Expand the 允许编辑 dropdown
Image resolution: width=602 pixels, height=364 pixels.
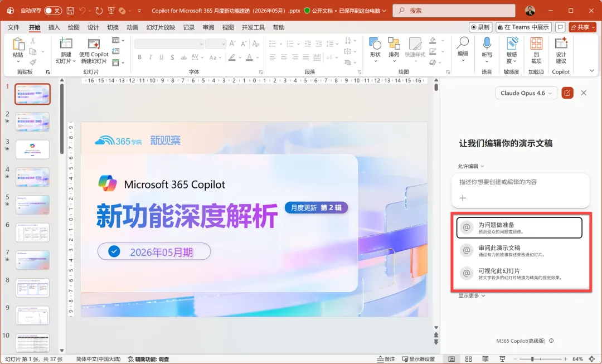click(470, 166)
